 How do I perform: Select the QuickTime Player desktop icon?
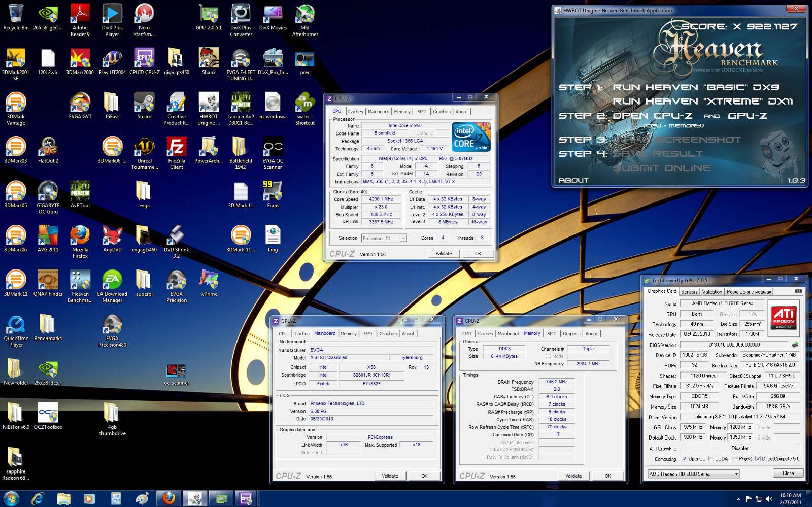pos(16,331)
